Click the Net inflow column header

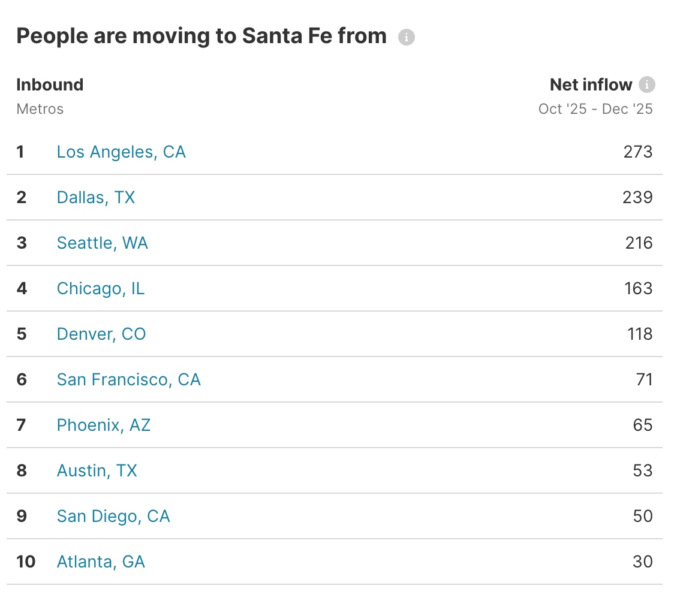click(x=591, y=85)
